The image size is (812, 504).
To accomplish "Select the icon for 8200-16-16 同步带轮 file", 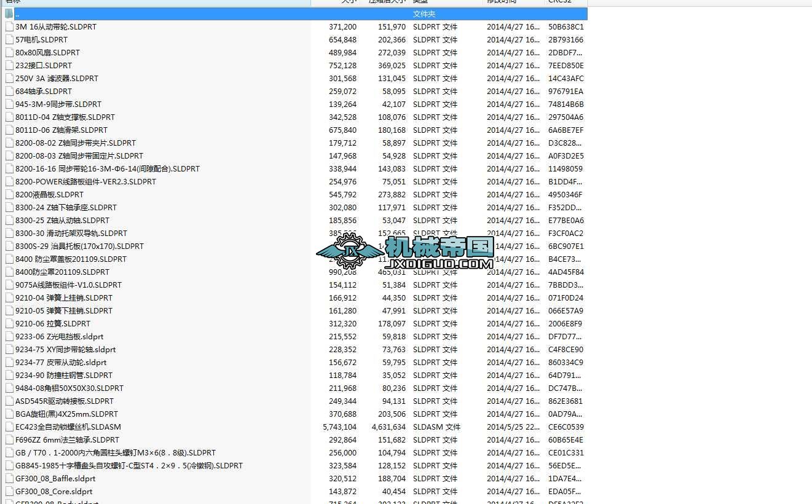I will point(9,168).
